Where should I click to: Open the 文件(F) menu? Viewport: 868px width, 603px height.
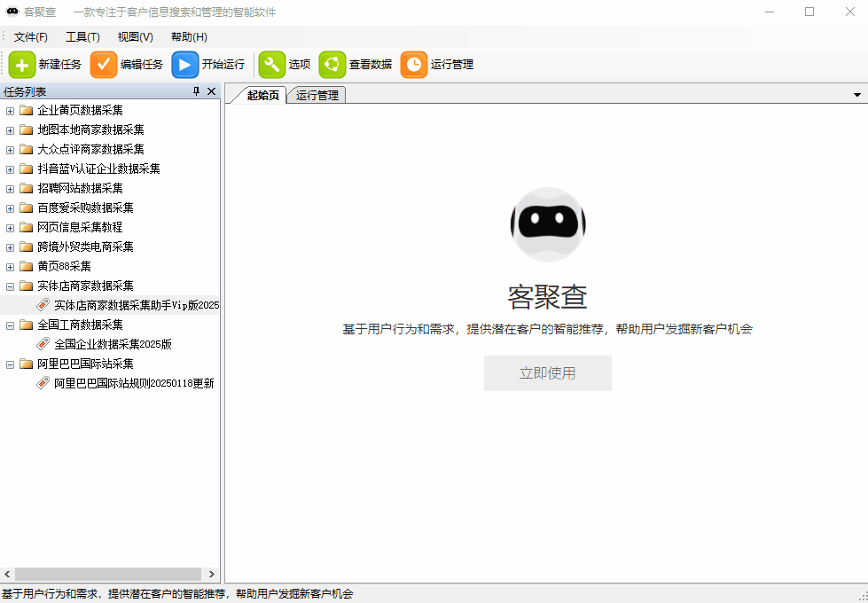click(x=31, y=37)
